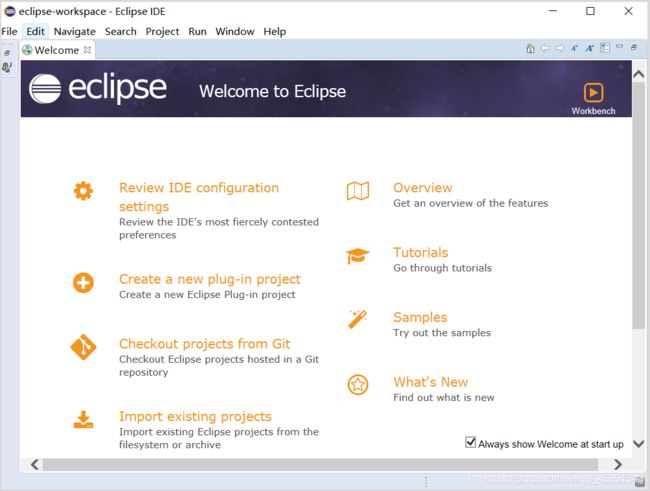Click the horizontal scrollbar right arrow

618,464
